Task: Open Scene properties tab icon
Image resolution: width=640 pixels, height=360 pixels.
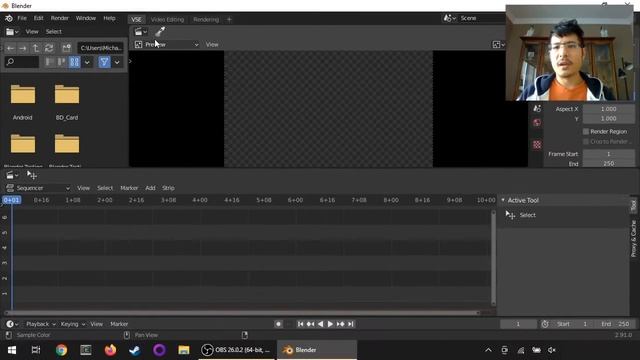Action: point(537,109)
